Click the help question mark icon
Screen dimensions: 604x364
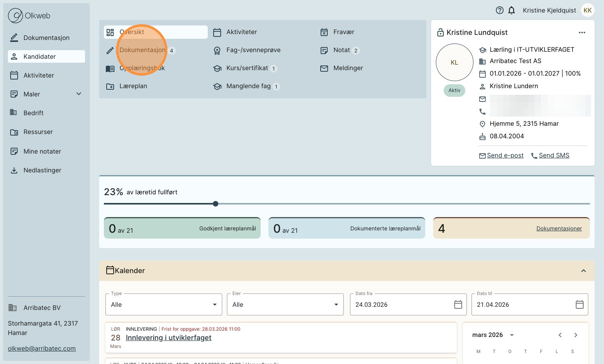[499, 11]
